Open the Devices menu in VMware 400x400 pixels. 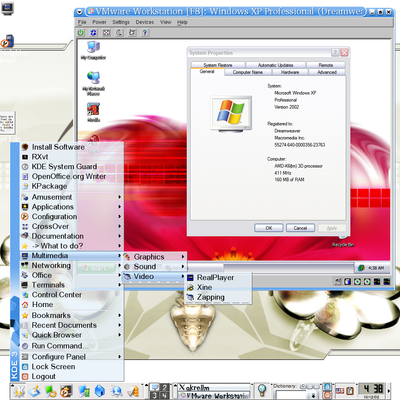pyautogui.click(x=145, y=22)
